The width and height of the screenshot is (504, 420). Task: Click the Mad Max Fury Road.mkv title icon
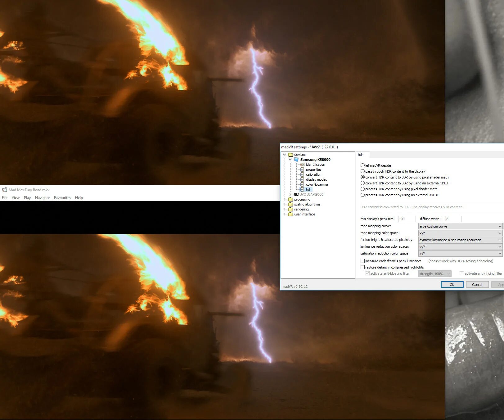pos(5,190)
